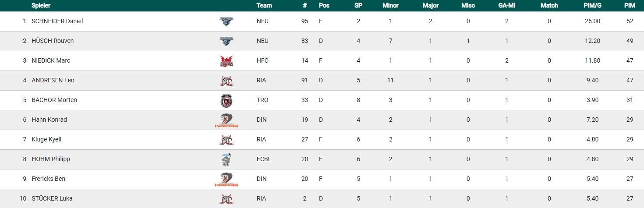Sort by PIM/G column header

click(592, 6)
